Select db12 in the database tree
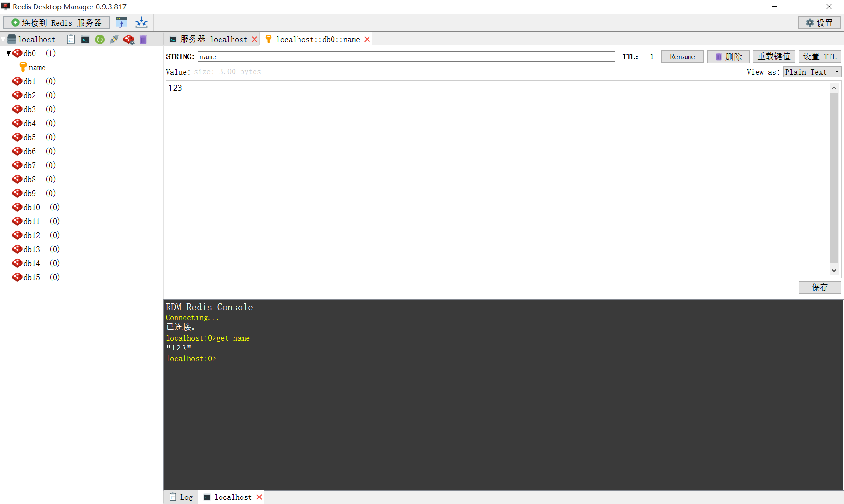Image resolution: width=844 pixels, height=504 pixels. 32,235
